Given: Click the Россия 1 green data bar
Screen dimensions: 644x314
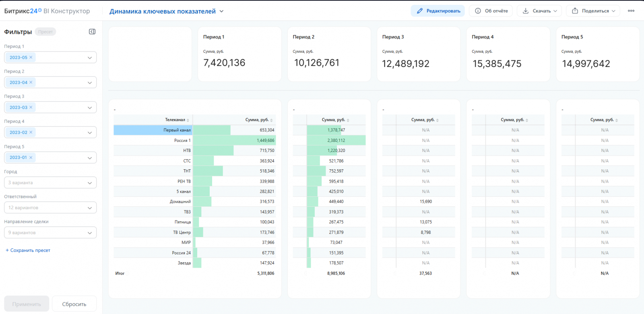Looking at the screenshot, I should [x=234, y=140].
